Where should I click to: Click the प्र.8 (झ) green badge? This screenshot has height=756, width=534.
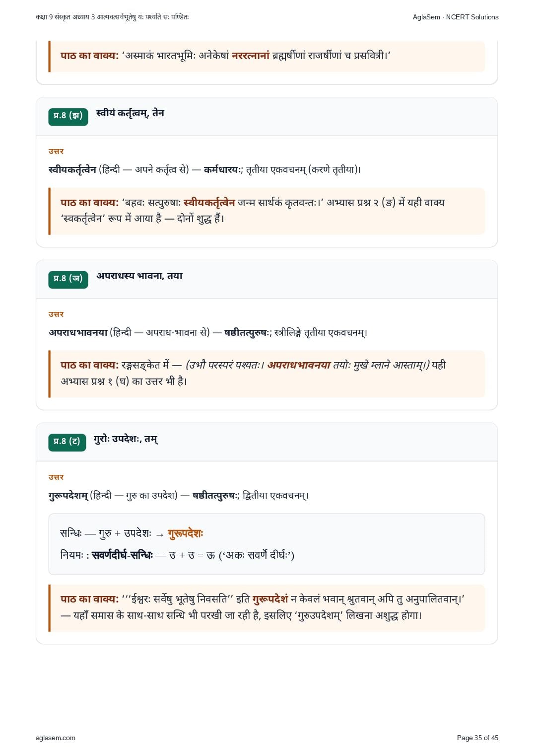(x=68, y=116)
